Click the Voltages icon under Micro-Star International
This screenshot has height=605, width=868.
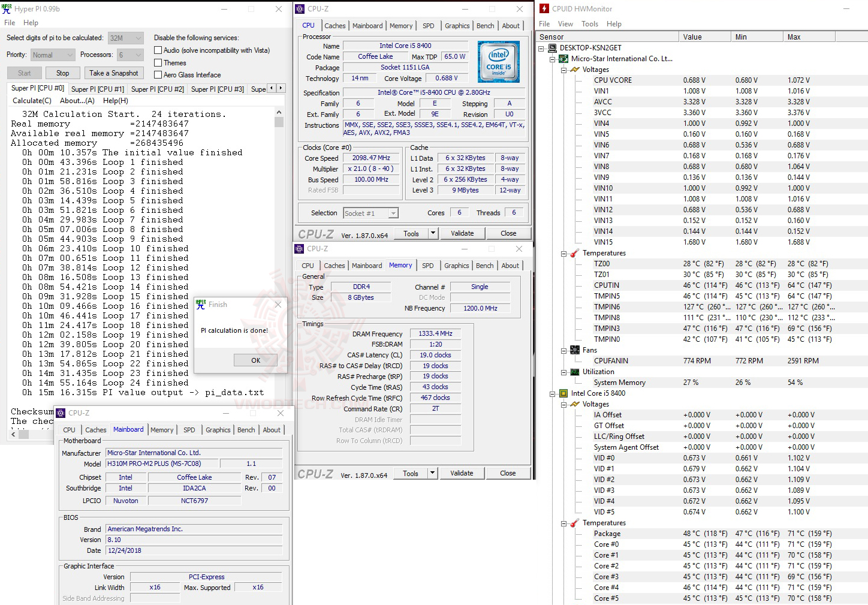[x=575, y=70]
